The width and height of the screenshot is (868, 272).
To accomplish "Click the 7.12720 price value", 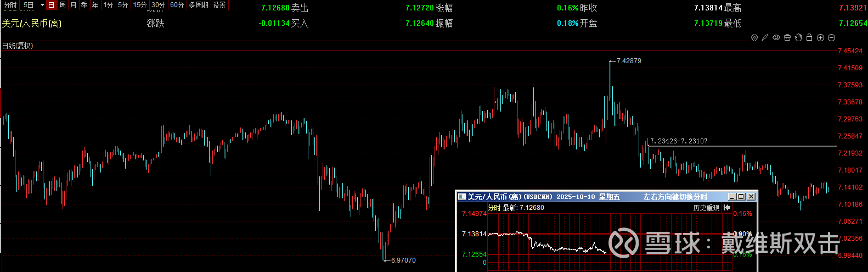I will click(420, 8).
